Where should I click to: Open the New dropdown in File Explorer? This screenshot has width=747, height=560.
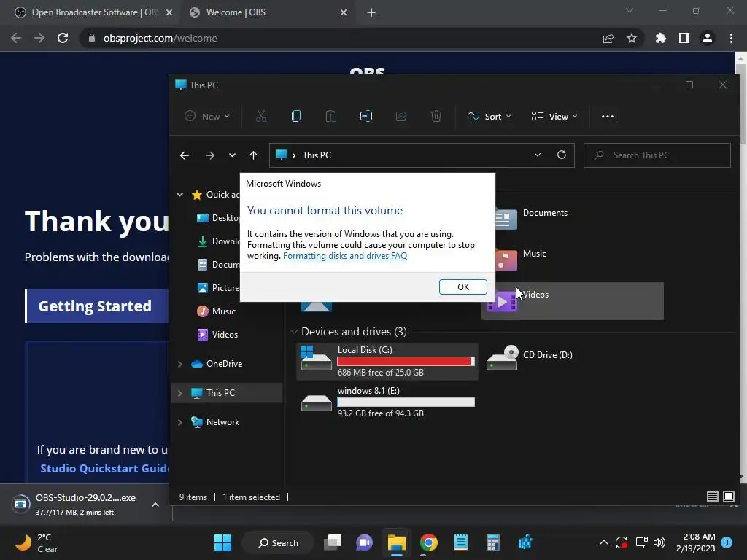206,116
